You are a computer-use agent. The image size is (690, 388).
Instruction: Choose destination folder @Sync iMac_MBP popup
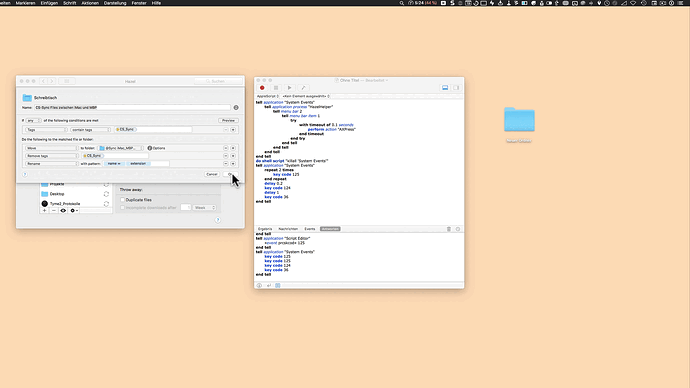pos(121,148)
